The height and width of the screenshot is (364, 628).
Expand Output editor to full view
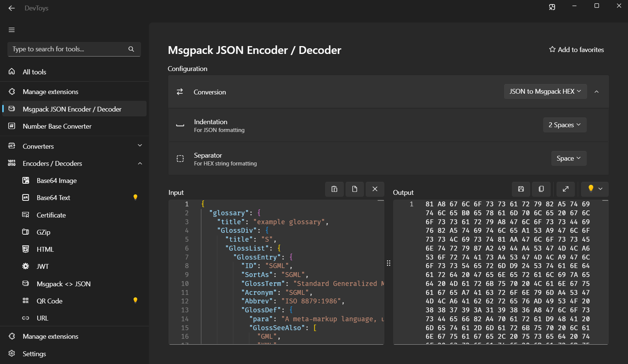point(565,189)
